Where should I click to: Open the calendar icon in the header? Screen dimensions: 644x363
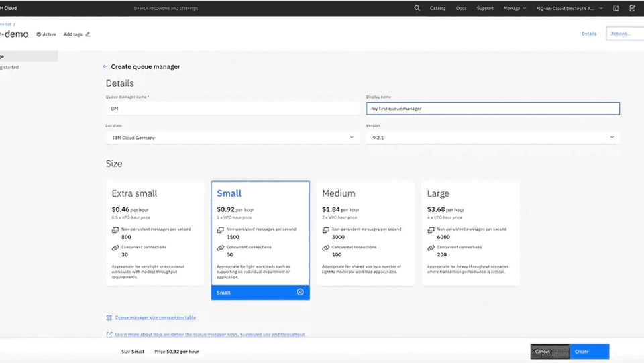[x=616, y=8]
